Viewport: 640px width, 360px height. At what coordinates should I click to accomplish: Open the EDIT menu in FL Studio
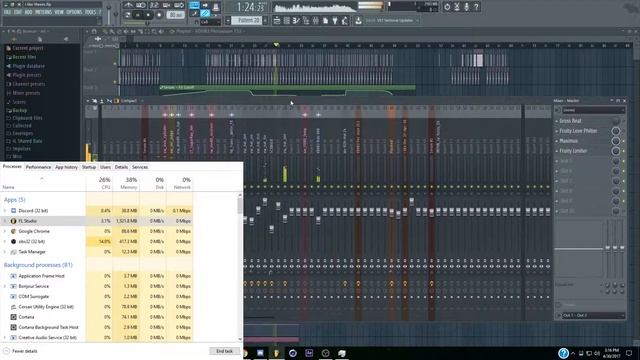click(18, 12)
